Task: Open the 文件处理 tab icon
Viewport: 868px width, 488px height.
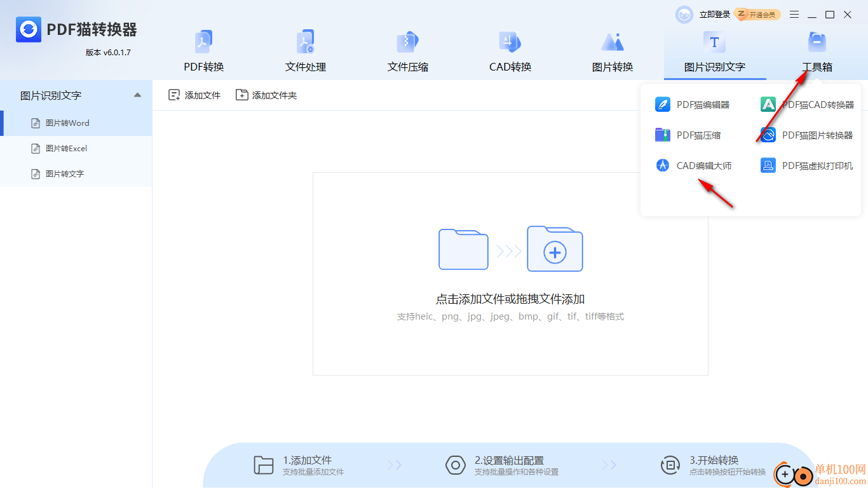Action: pos(306,42)
